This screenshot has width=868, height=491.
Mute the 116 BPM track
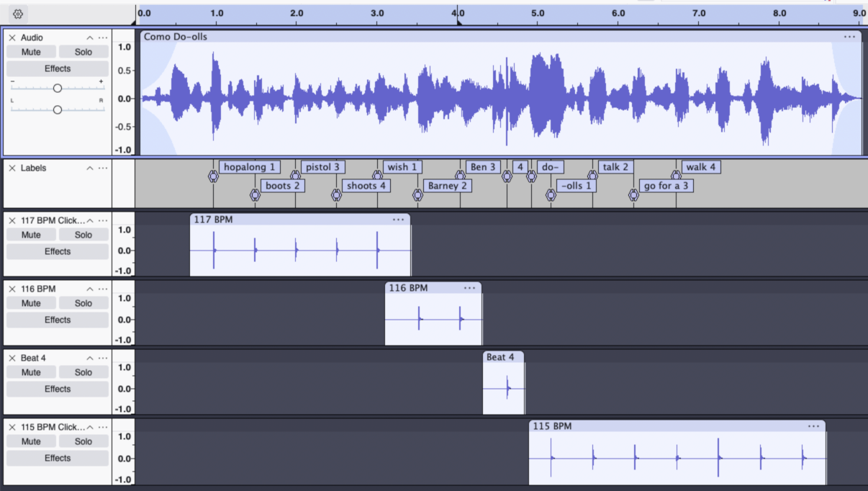coord(30,302)
